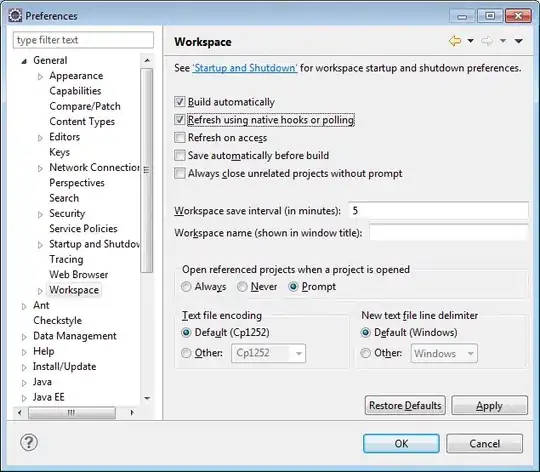Image resolution: width=540 pixels, height=472 pixels.
Task: Expand the Java EE tree node
Action: tap(24, 398)
